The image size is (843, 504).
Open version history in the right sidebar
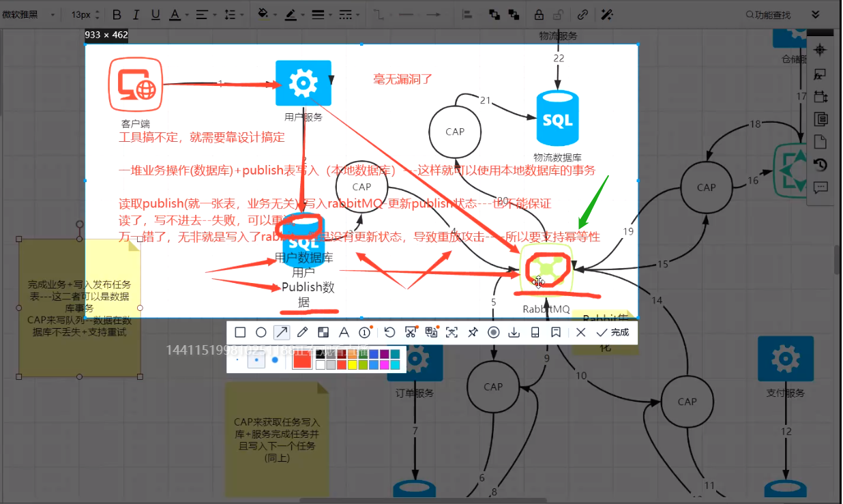tap(820, 165)
